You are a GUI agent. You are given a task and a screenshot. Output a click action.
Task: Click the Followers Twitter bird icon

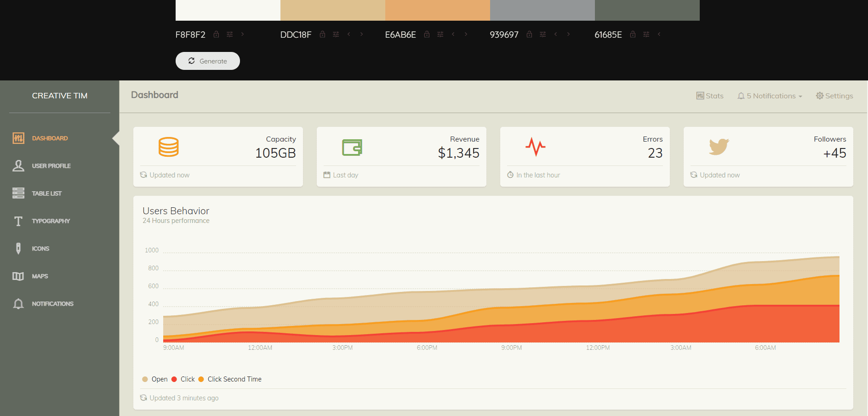click(719, 147)
